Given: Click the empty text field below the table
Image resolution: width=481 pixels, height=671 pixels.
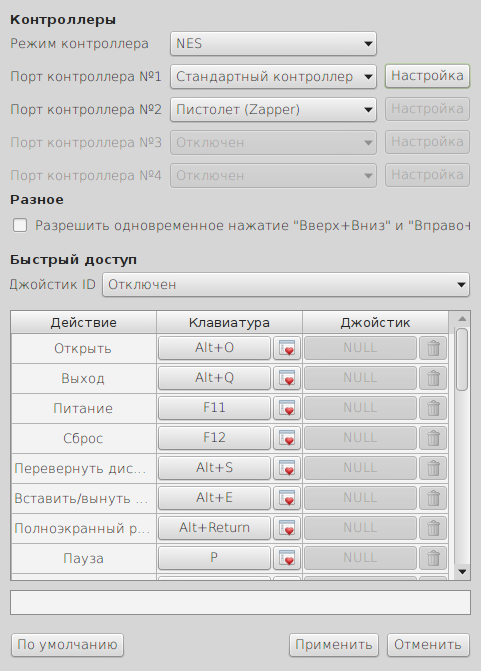Looking at the screenshot, I should click(x=240, y=603).
